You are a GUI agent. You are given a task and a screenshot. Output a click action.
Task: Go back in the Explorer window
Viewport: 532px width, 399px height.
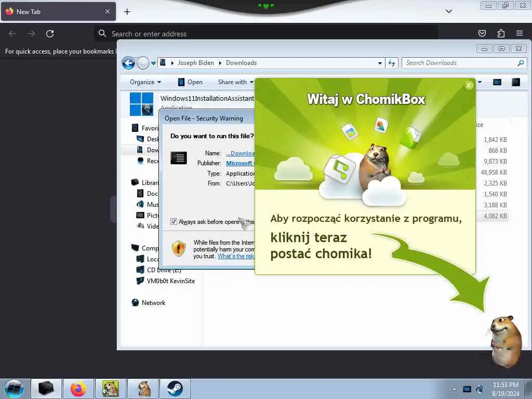129,63
